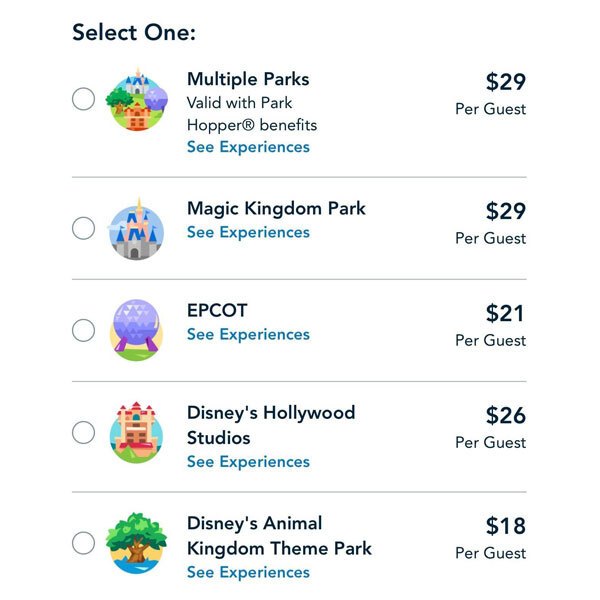View See Experiences for Hollywood Studios
The height and width of the screenshot is (600, 600).
coord(248,461)
